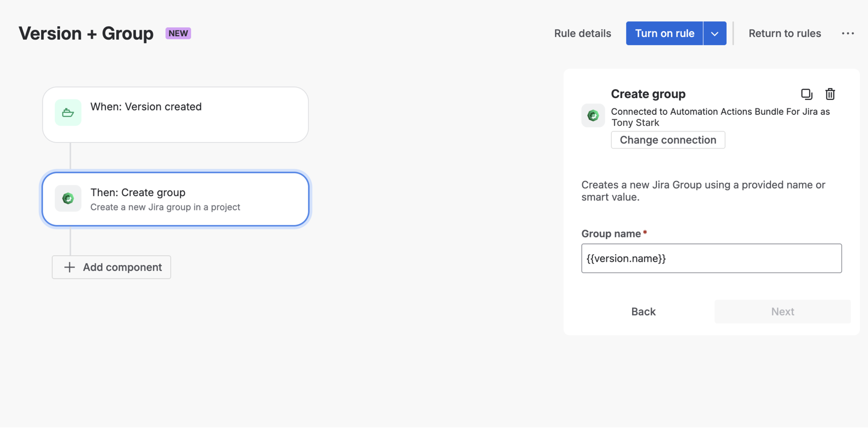Open the three-dot more options menu

(x=848, y=33)
